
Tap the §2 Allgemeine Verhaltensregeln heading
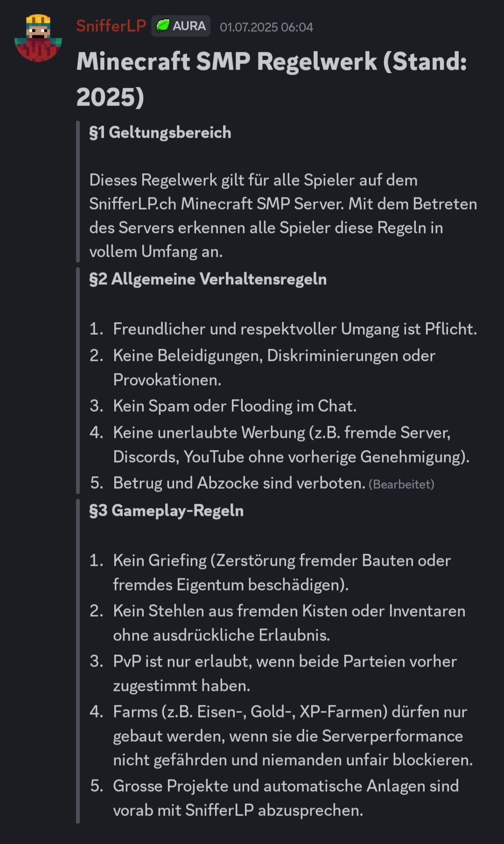click(x=208, y=279)
